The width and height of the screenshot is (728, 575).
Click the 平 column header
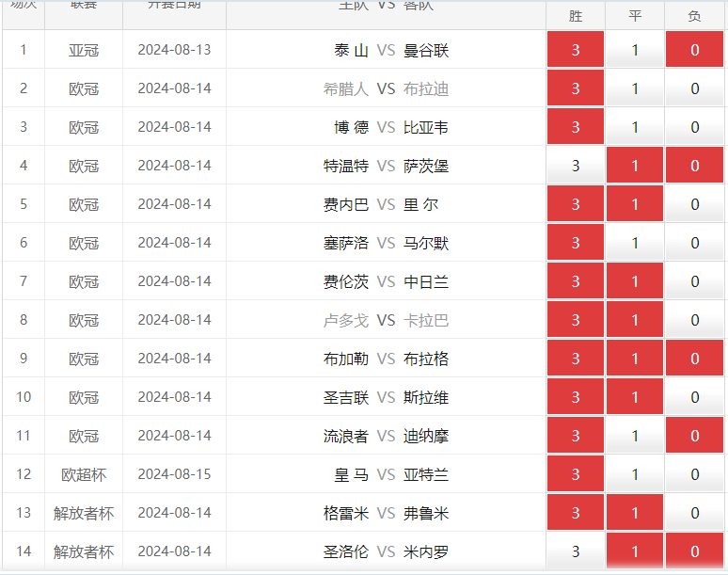tap(635, 16)
